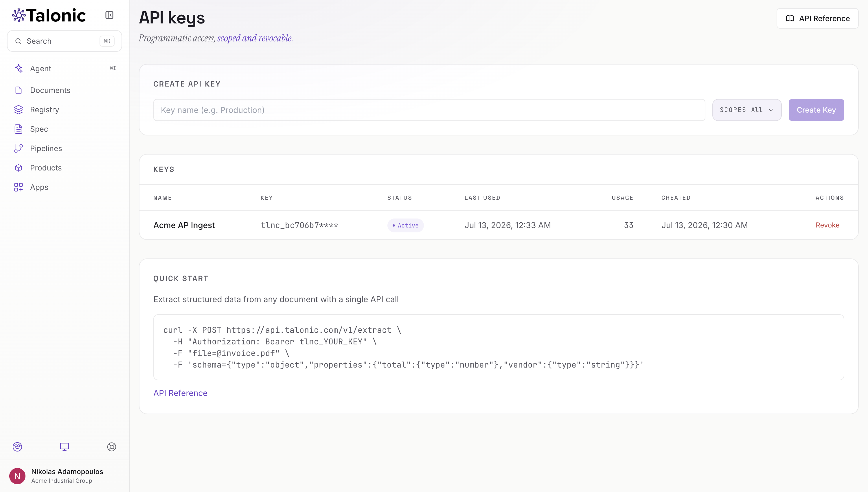Click the hearts face icon in sidebar footer
The image size is (868, 492).
pyautogui.click(x=17, y=447)
